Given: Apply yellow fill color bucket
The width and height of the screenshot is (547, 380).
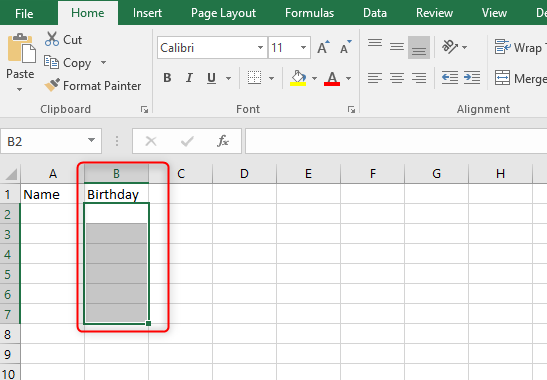Looking at the screenshot, I should [x=298, y=78].
